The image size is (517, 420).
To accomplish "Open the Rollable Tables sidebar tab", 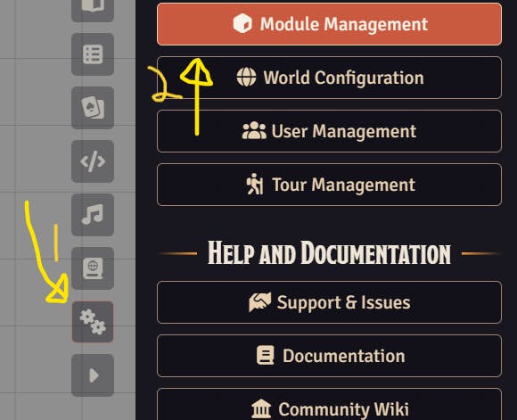I will [x=93, y=54].
